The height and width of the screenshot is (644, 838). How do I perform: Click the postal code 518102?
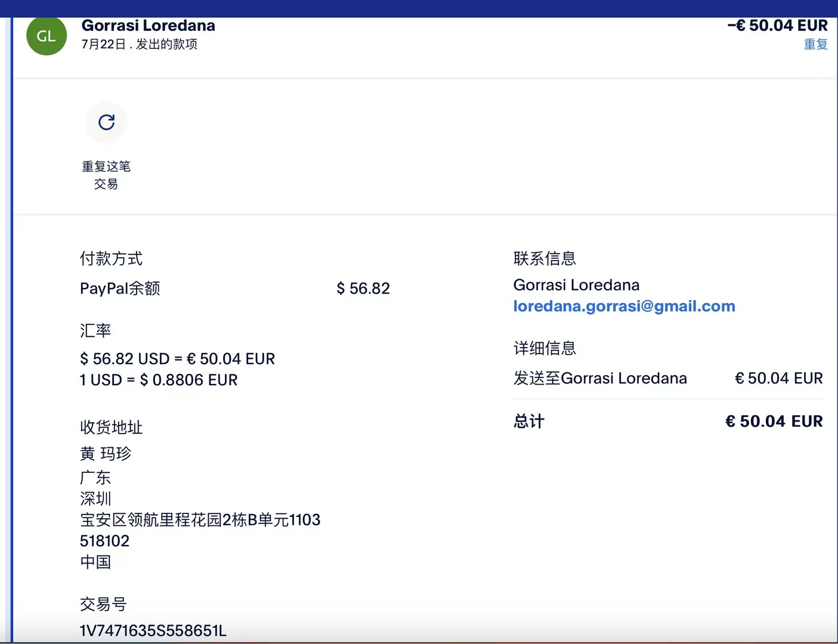coord(104,541)
